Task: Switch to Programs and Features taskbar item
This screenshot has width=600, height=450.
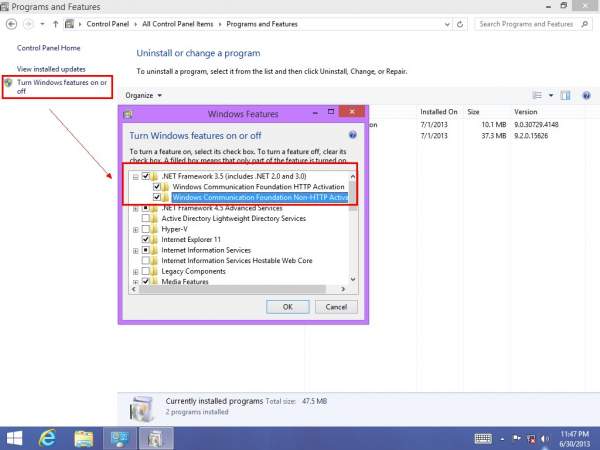Action: pos(156,439)
